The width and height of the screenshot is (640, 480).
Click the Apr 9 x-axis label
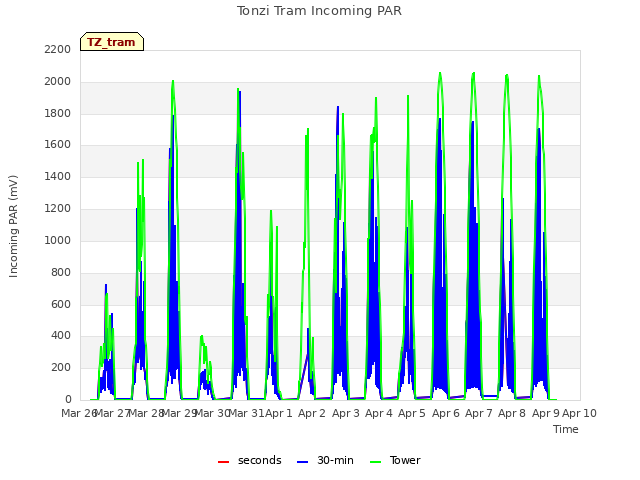click(x=545, y=413)
